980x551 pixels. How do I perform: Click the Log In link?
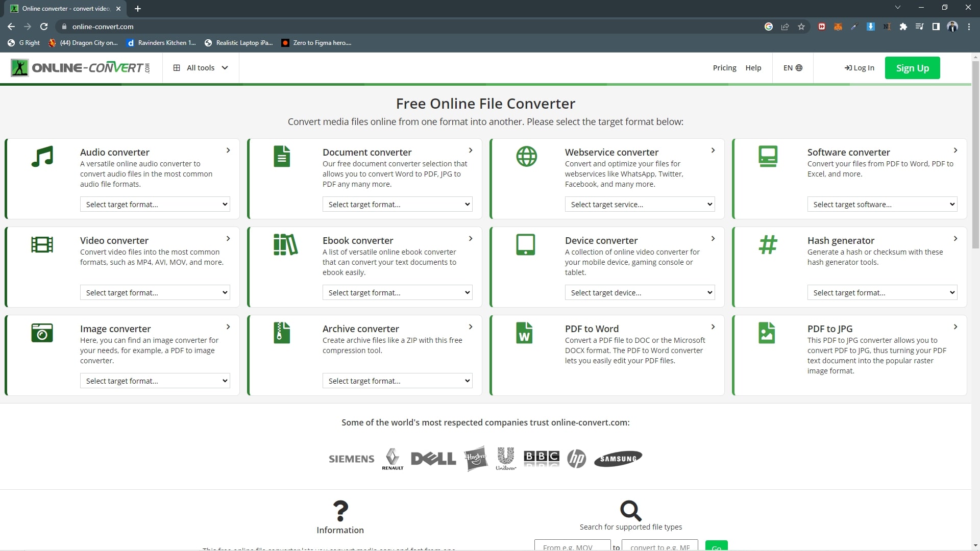[x=860, y=68]
